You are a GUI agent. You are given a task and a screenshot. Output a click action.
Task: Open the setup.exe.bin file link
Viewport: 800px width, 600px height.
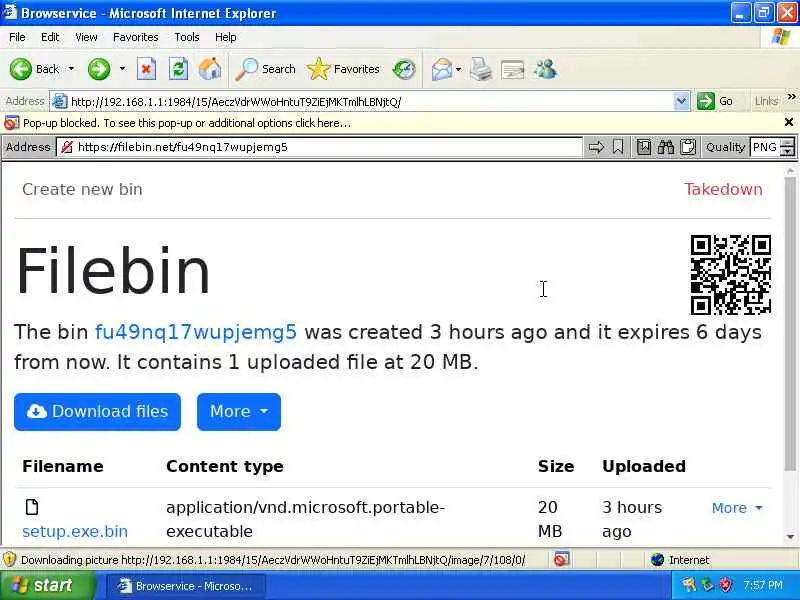tap(75, 532)
